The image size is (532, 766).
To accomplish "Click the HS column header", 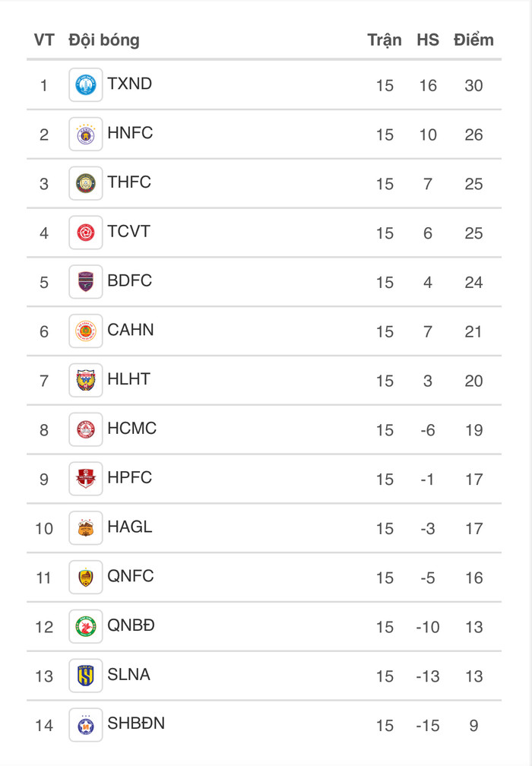I will point(428,40).
